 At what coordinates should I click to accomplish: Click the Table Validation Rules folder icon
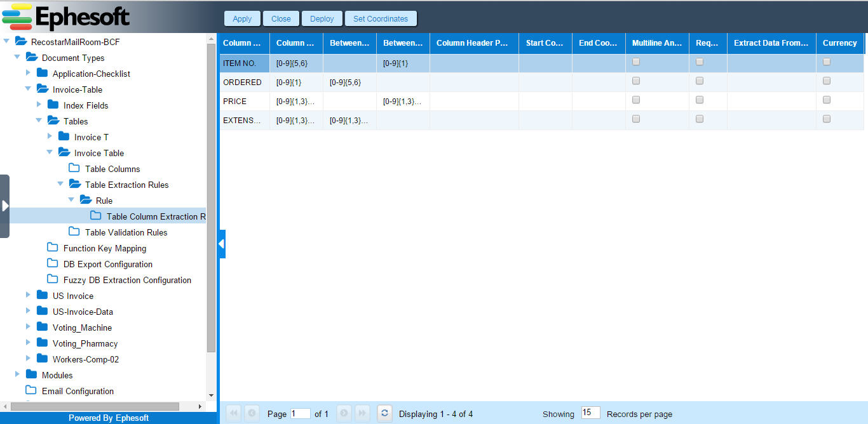pyautogui.click(x=74, y=232)
